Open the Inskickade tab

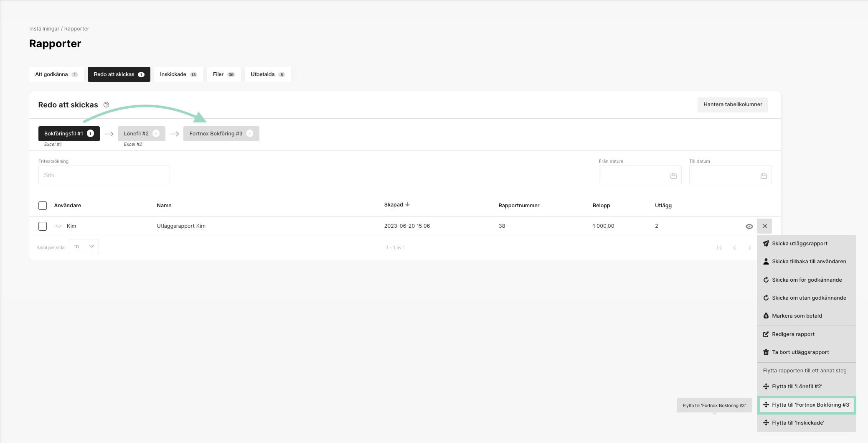(178, 74)
